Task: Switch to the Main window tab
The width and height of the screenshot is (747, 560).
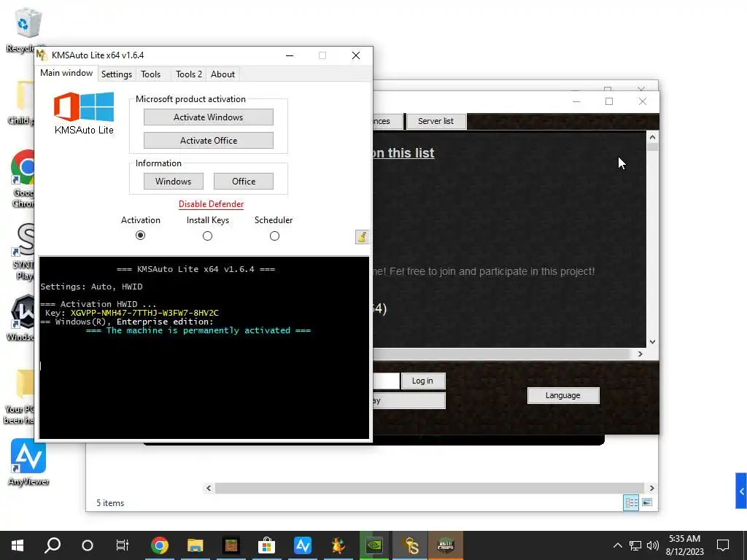Action: point(66,73)
